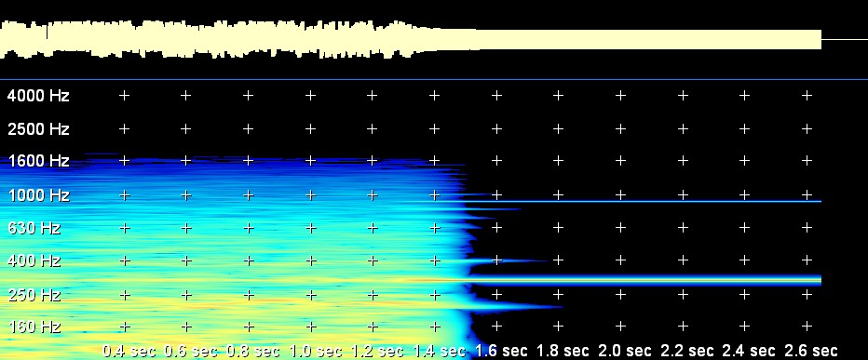The height and width of the screenshot is (360, 868).
Task: Click the grid cross at 630 Hz, 2.4 sec
Action: (744, 227)
